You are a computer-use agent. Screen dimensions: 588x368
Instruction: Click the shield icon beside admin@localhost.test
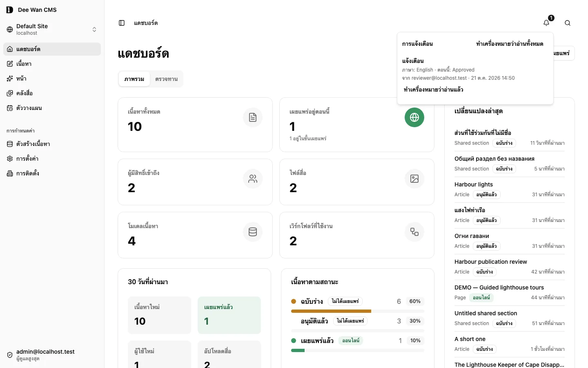tap(10, 355)
